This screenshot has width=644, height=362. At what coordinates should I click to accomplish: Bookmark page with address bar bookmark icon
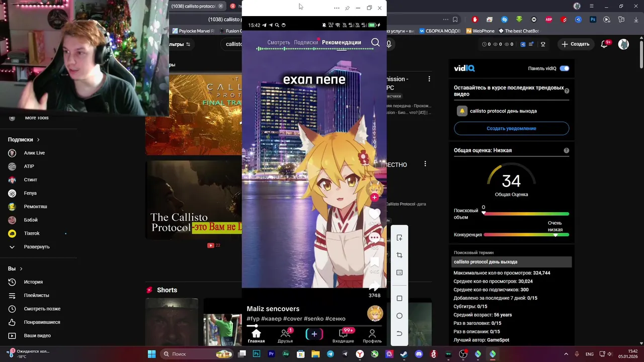point(455,20)
